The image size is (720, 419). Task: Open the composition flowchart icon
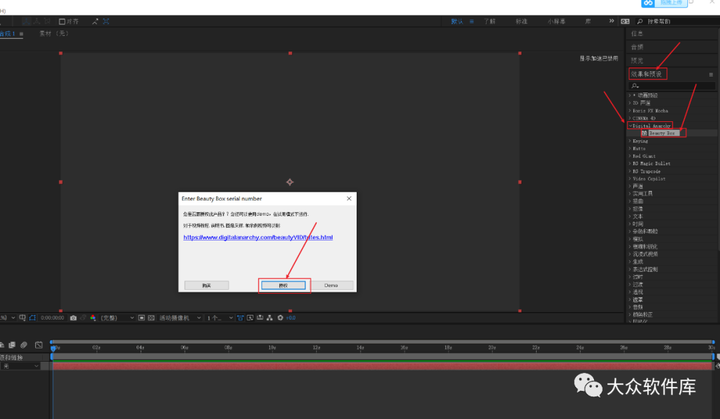click(x=270, y=318)
